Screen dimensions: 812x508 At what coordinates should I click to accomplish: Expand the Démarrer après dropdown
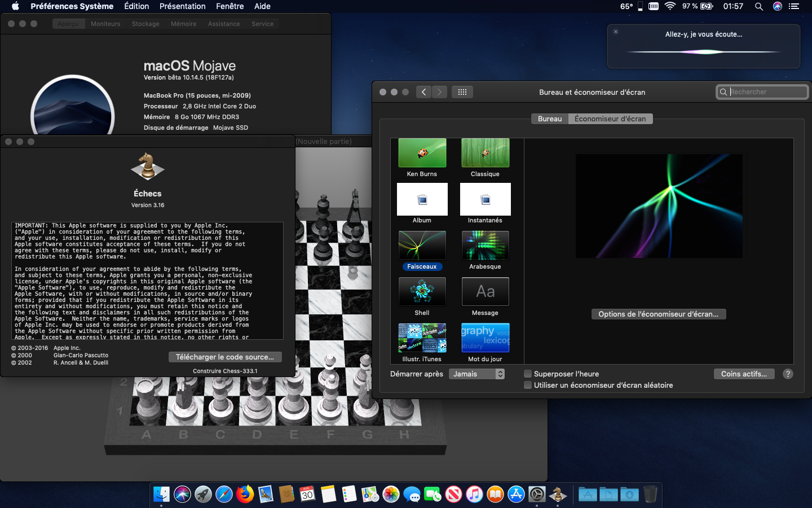coord(476,374)
